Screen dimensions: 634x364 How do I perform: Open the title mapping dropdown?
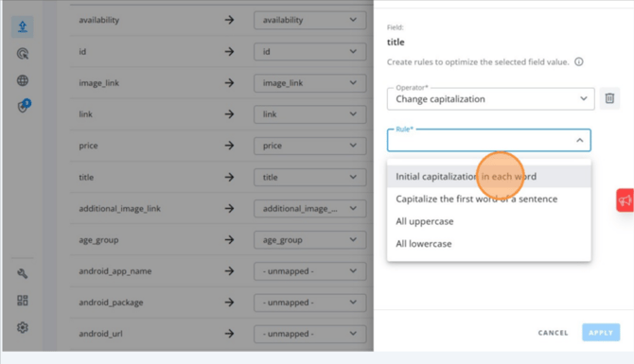click(310, 177)
